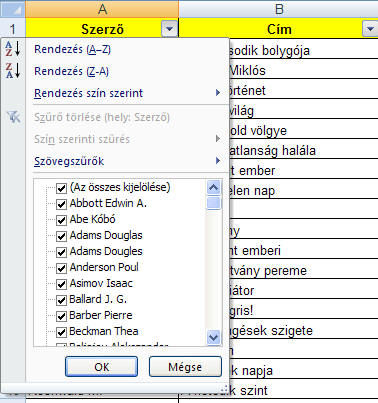378x403 pixels.
Task: Cancel with the Mégse button
Action: (x=185, y=367)
